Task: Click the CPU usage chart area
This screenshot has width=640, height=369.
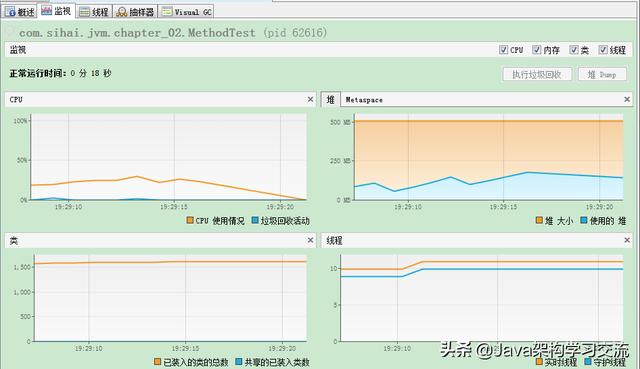Action: [169, 157]
